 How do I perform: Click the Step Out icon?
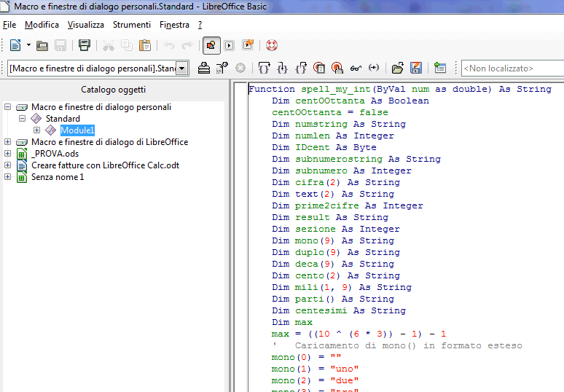(x=301, y=68)
